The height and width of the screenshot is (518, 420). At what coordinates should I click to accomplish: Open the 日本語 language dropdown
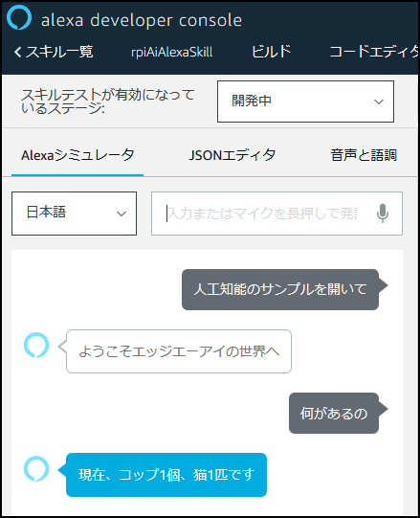[x=74, y=214]
